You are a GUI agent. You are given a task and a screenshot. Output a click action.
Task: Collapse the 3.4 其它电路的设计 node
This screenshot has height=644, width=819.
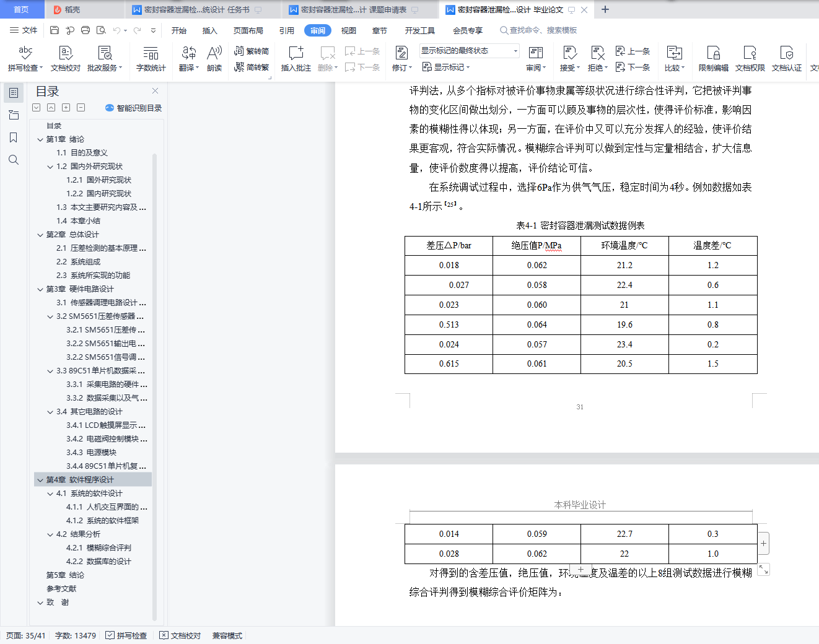[50, 412]
